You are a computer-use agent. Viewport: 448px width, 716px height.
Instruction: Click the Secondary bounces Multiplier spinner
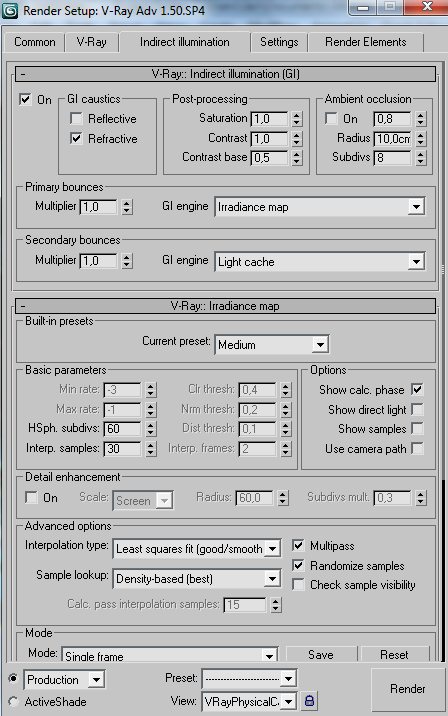127,261
